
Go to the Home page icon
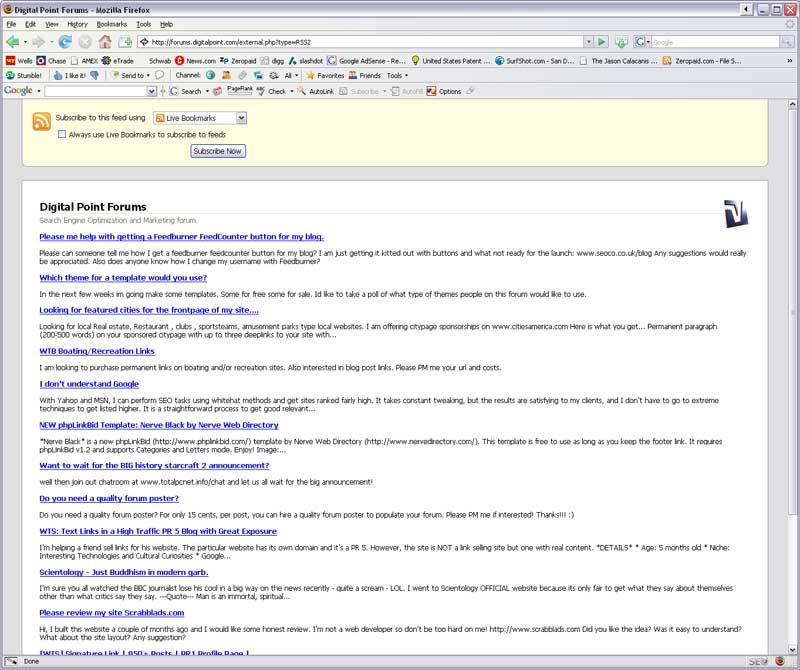(x=105, y=42)
